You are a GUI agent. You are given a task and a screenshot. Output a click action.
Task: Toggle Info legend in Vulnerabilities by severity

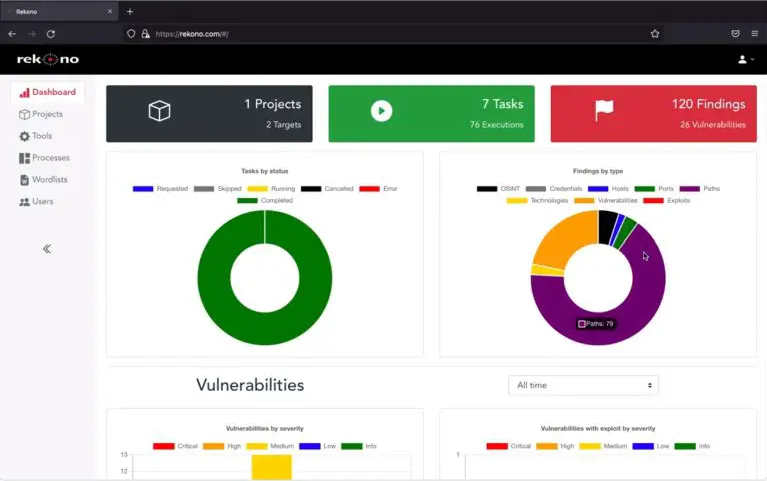tap(359, 446)
